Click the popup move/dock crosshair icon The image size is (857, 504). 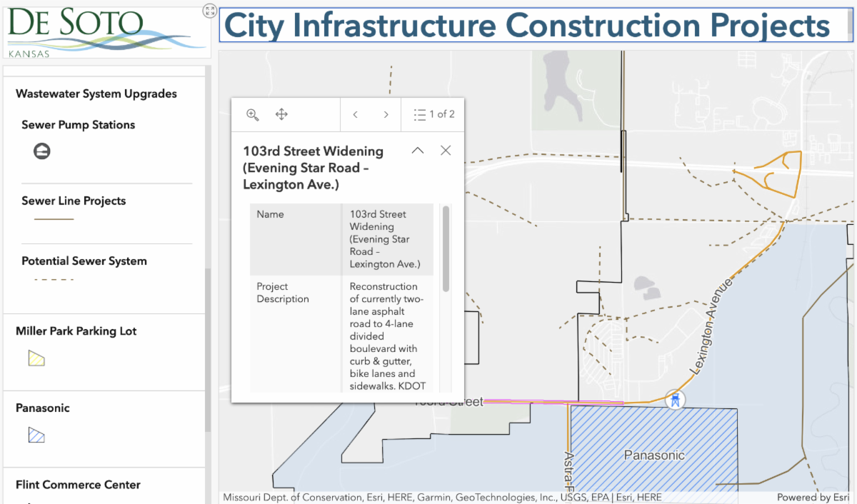281,115
